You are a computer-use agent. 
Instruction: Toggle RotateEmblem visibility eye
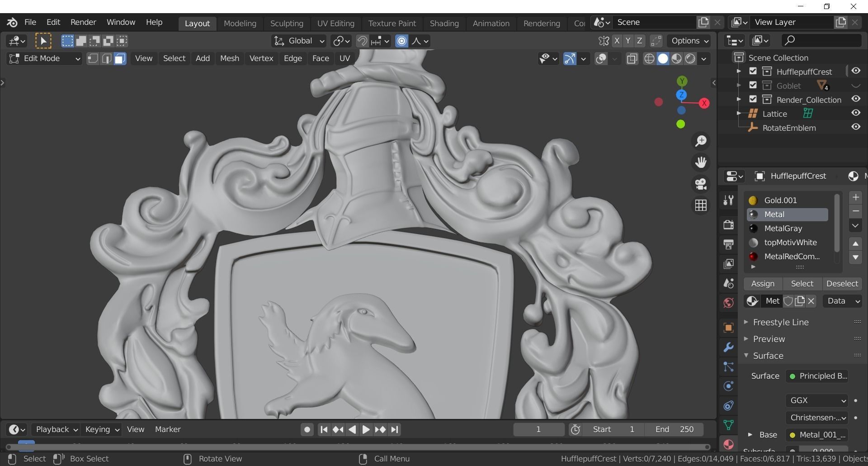tap(855, 127)
